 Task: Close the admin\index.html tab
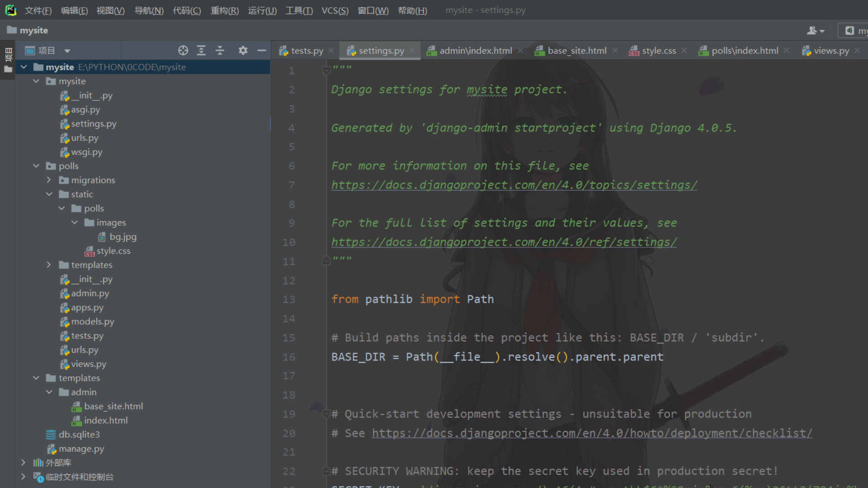click(x=520, y=51)
